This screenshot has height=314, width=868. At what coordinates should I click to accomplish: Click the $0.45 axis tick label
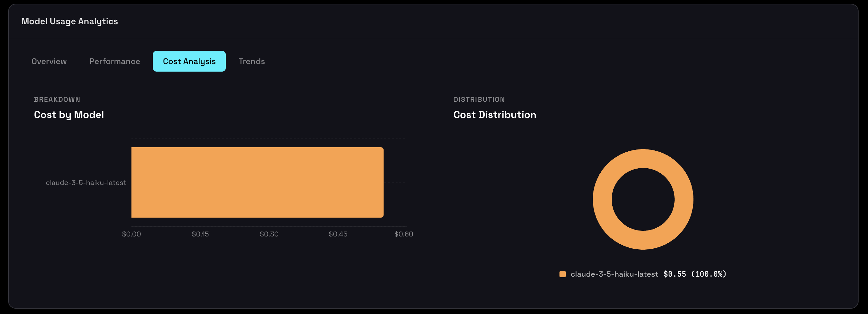(x=338, y=234)
